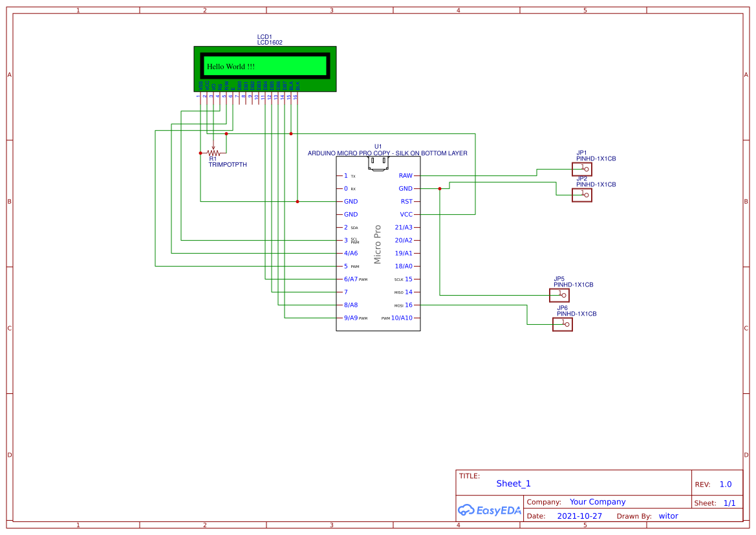Click the EasyEDA logo in title block
756x535 pixels.
tap(490, 510)
